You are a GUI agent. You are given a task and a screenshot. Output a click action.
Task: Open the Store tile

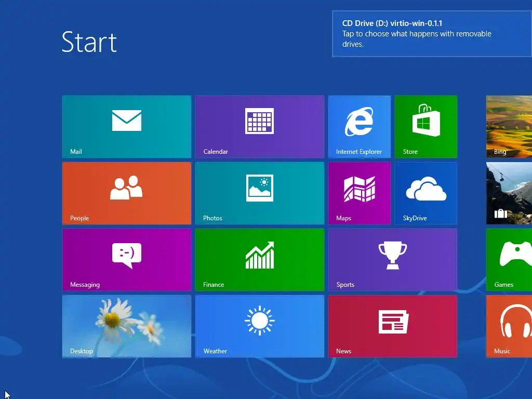[426, 127]
